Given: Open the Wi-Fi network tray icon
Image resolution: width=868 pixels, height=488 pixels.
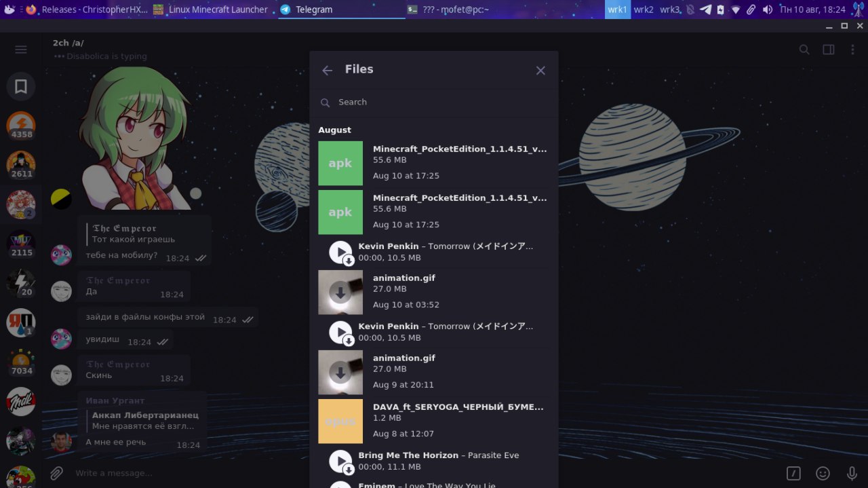Looking at the screenshot, I should pyautogui.click(x=736, y=10).
